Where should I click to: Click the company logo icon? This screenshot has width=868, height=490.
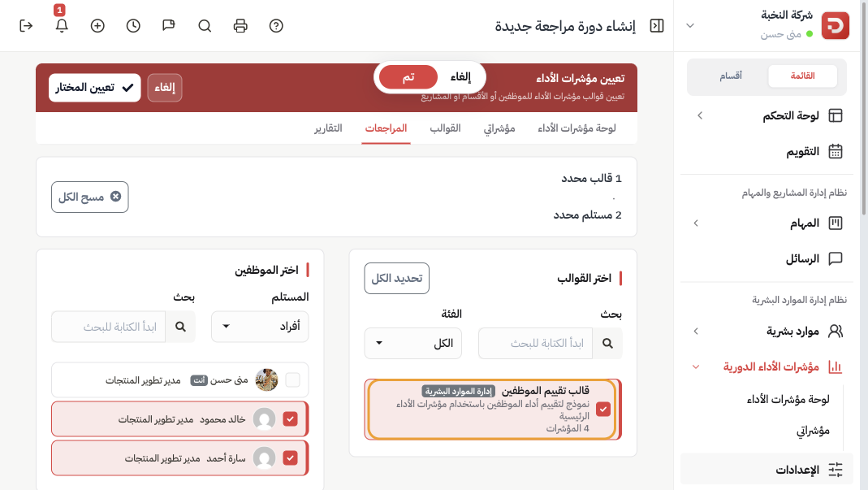tap(835, 25)
